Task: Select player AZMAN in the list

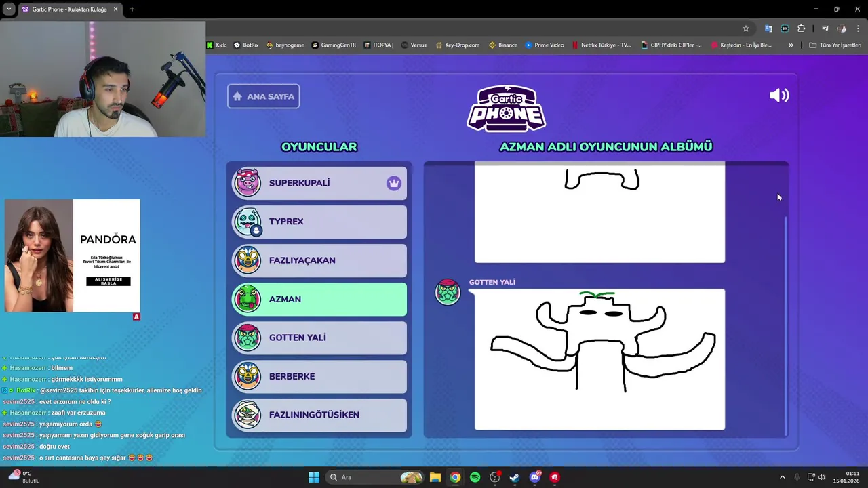Action: (319, 299)
